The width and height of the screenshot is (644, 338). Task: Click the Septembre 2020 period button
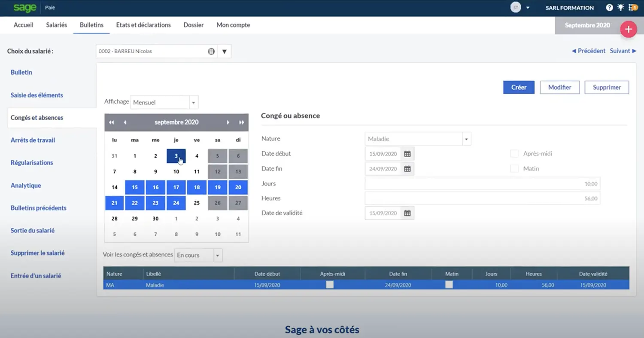tap(587, 25)
